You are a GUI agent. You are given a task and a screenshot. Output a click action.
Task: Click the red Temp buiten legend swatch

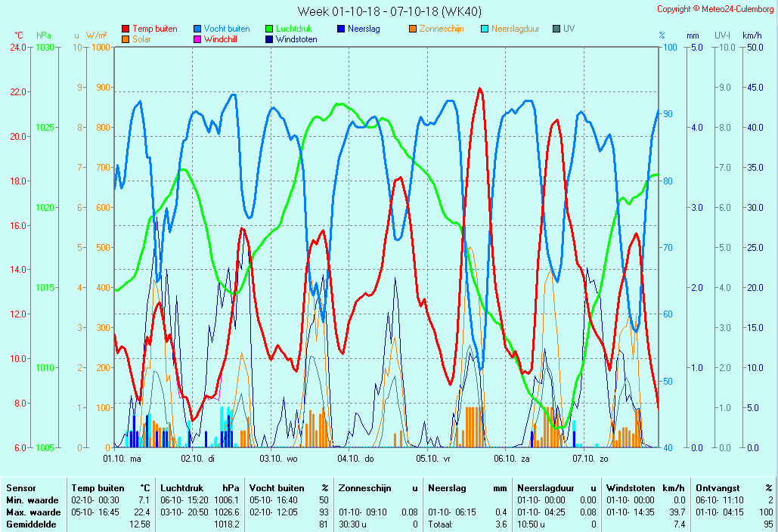tap(126, 29)
